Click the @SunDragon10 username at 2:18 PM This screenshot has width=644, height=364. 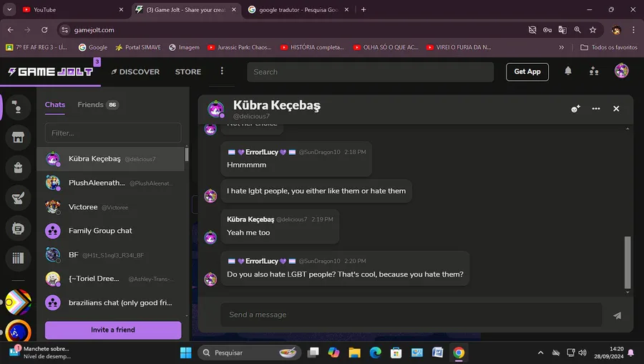pyautogui.click(x=319, y=152)
